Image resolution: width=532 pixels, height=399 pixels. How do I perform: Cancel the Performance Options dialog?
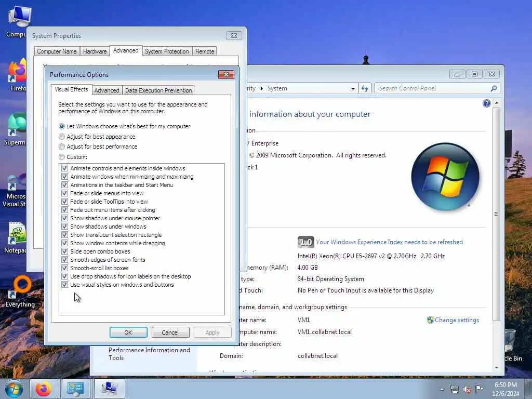pyautogui.click(x=170, y=332)
